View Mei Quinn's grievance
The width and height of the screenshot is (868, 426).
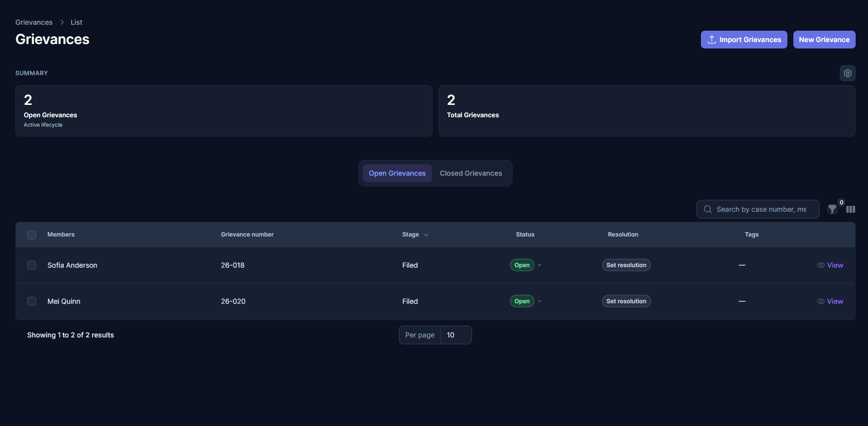(830, 301)
